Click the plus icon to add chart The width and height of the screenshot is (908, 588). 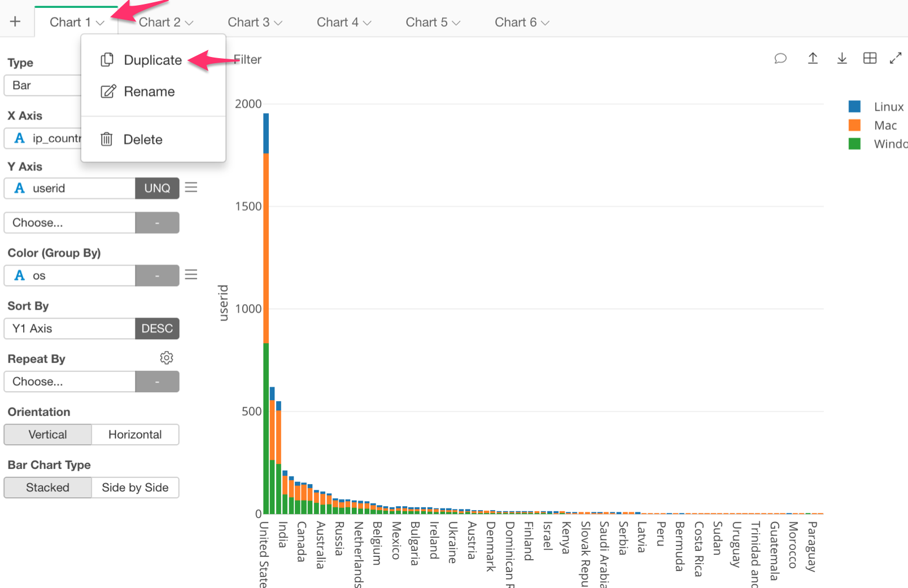pos(15,21)
